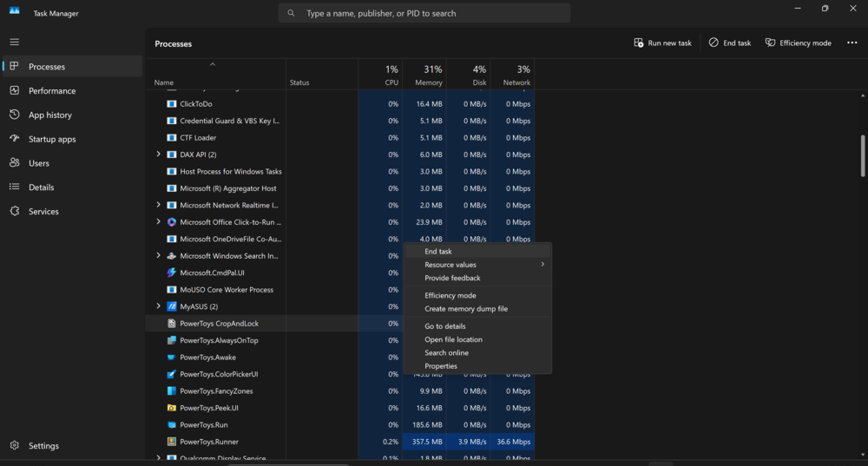The width and height of the screenshot is (868, 466).
Task: Click the Efficiency mode leaf icon
Action: (770, 43)
